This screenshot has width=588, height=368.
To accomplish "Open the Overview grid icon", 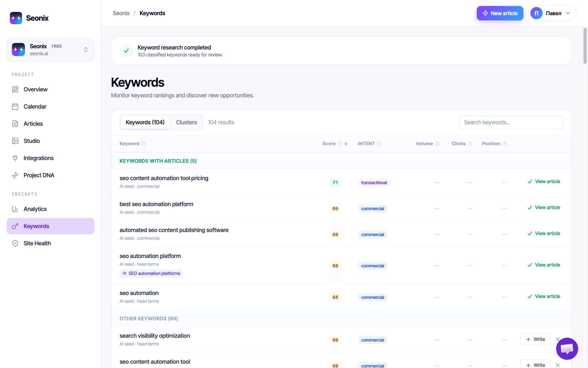I will pos(15,89).
